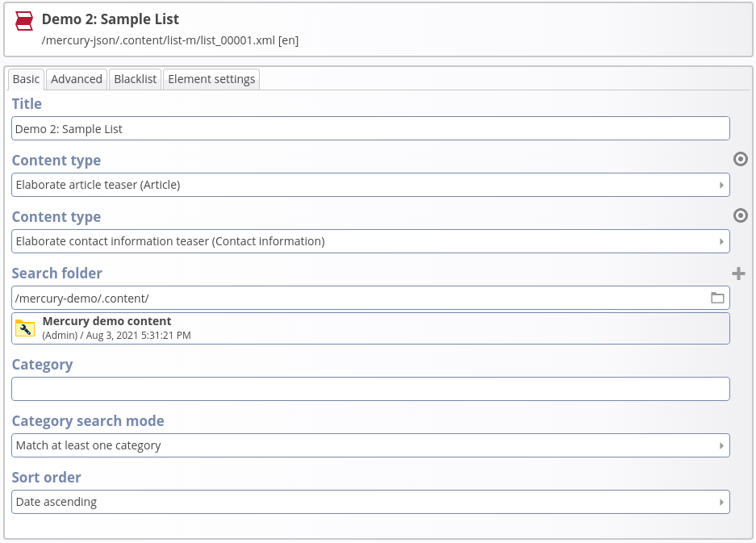Click the bullseye move icon beside the first Content type

point(740,159)
